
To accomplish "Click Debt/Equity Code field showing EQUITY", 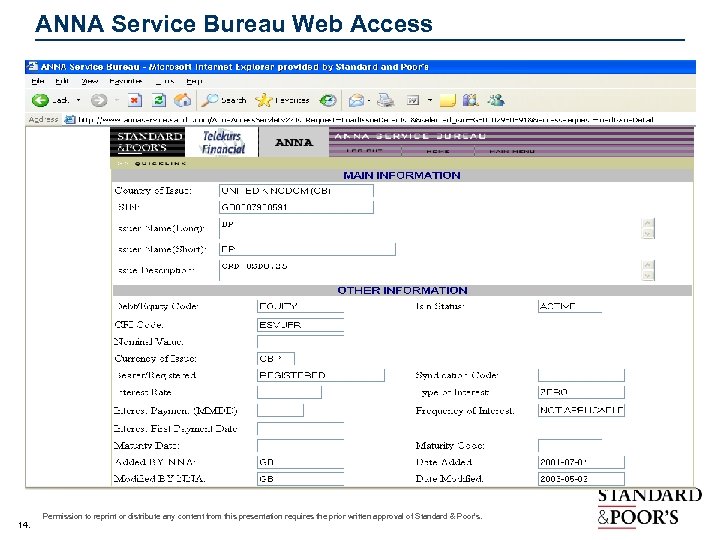I will pos(300,306).
